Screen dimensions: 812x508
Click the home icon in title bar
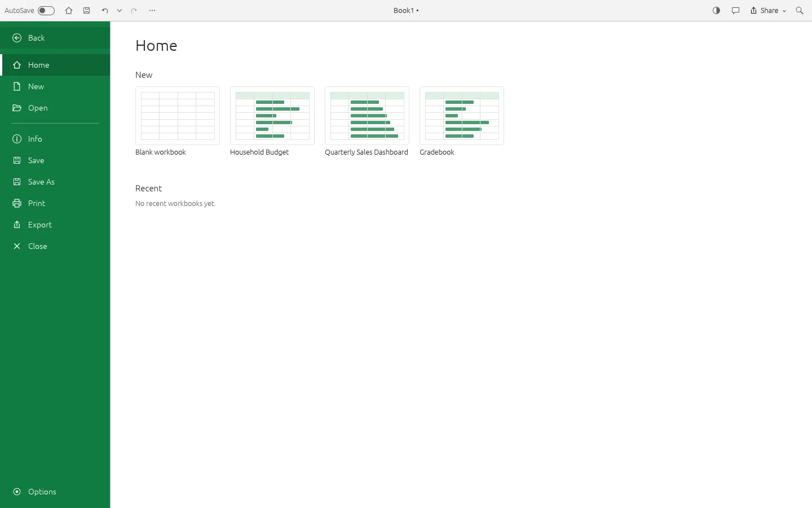click(x=69, y=11)
